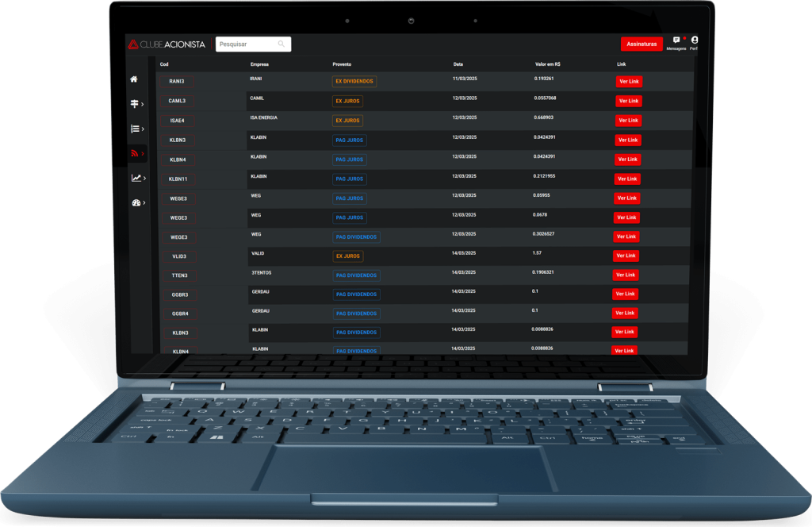812x527 pixels.
Task: Expand the red chevron beside RSS icon
Action: [x=143, y=153]
